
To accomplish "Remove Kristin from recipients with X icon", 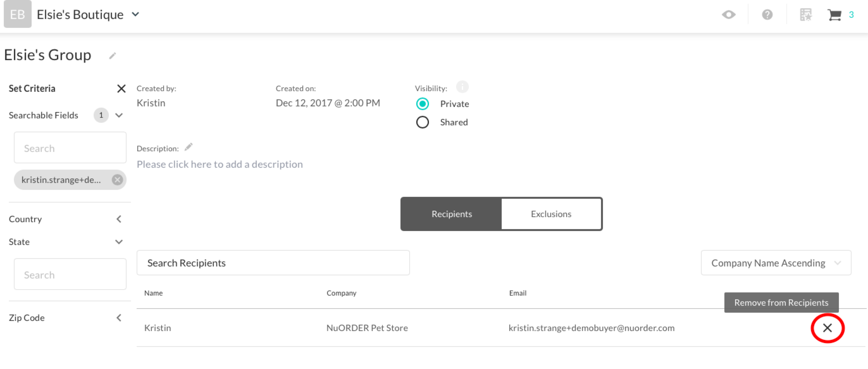I will 827,328.
